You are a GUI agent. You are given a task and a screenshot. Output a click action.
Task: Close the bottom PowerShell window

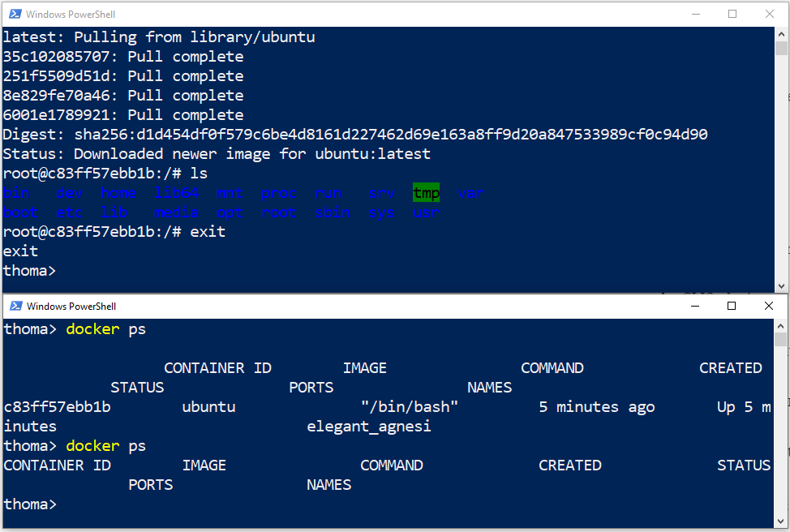tap(769, 306)
